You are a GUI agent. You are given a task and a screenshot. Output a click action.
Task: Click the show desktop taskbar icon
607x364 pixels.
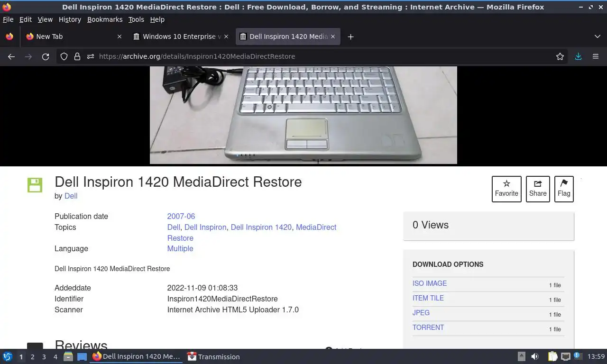[x=82, y=356]
